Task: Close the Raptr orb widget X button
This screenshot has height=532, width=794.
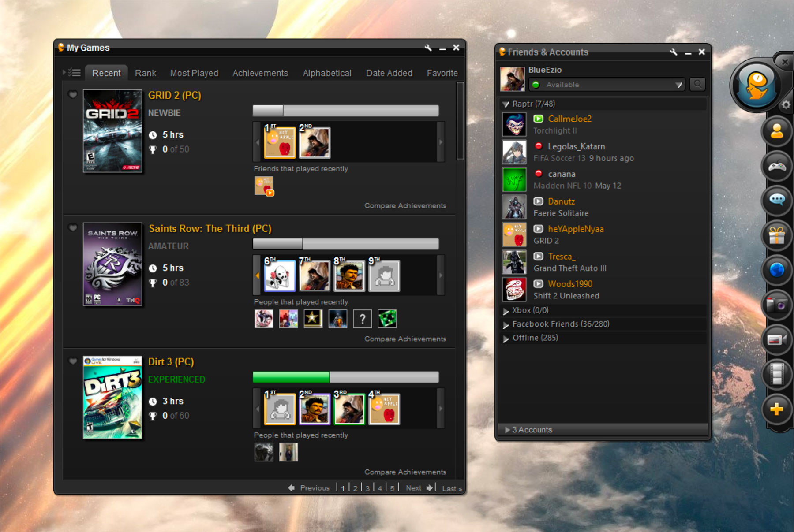Action: tap(785, 62)
